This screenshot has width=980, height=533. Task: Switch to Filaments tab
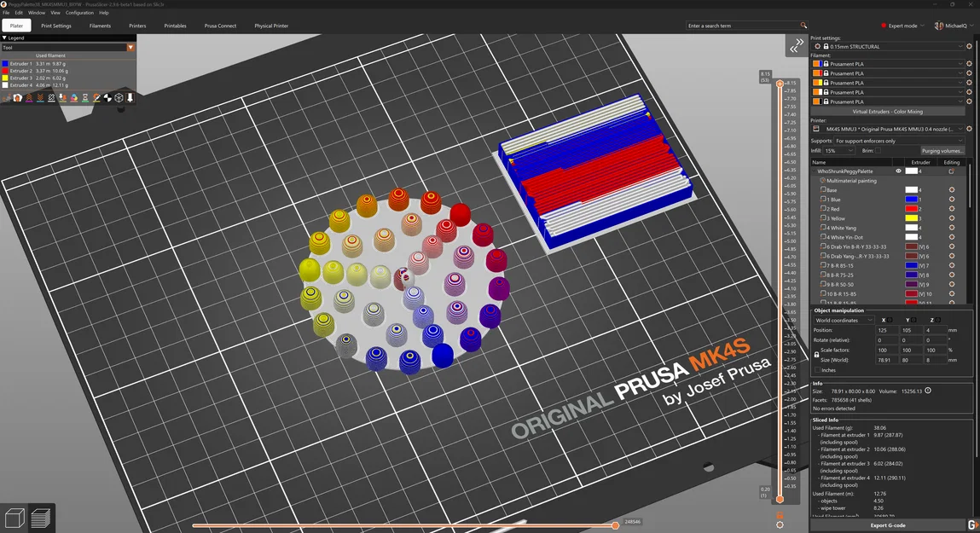[100, 26]
